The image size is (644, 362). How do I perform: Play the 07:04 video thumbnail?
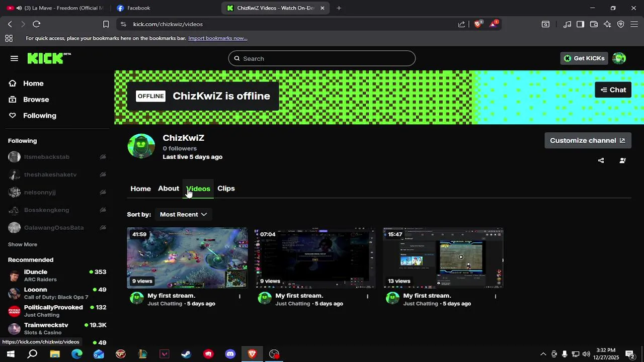315,258
